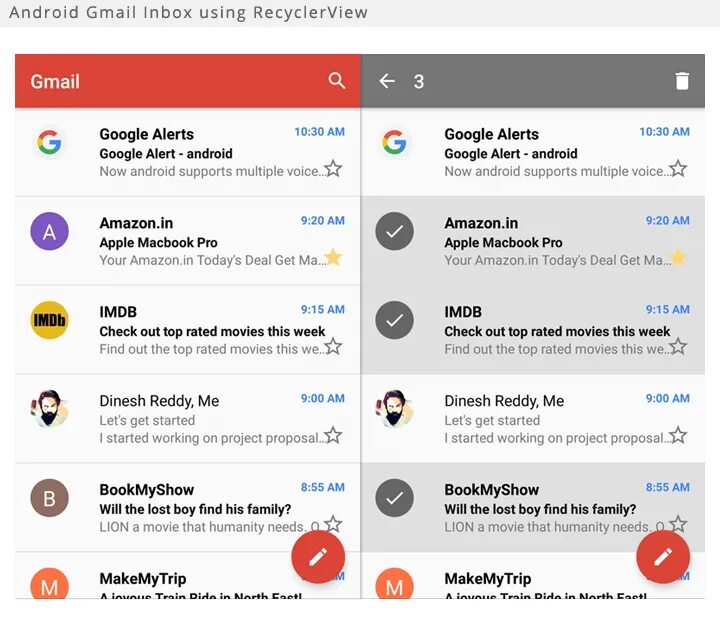Open 'Apple Macbook Pro' mail in left screen

(x=187, y=241)
